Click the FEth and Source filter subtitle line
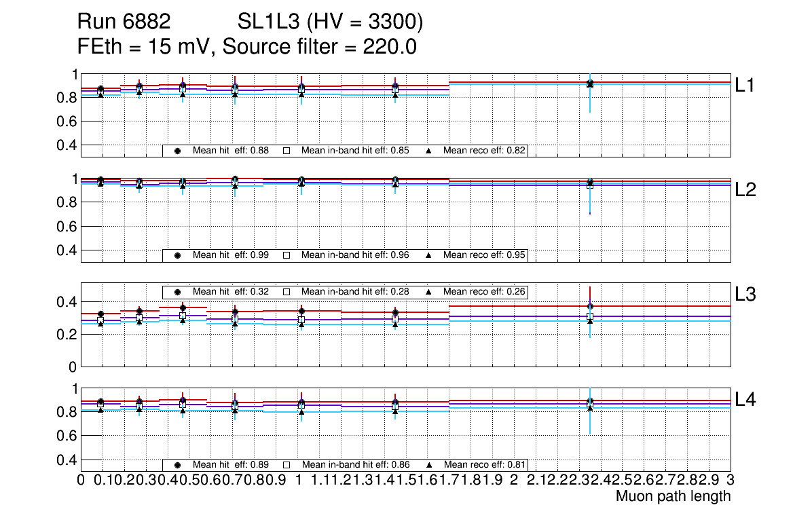 247,48
